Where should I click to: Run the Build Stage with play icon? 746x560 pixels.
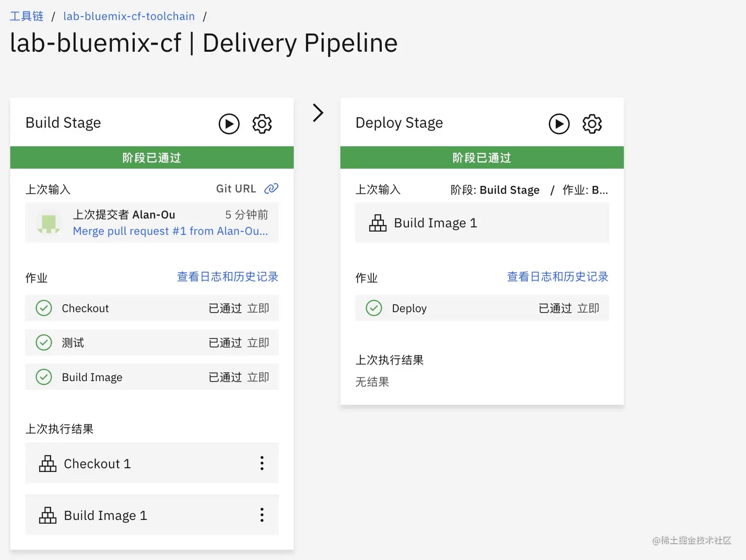[229, 124]
